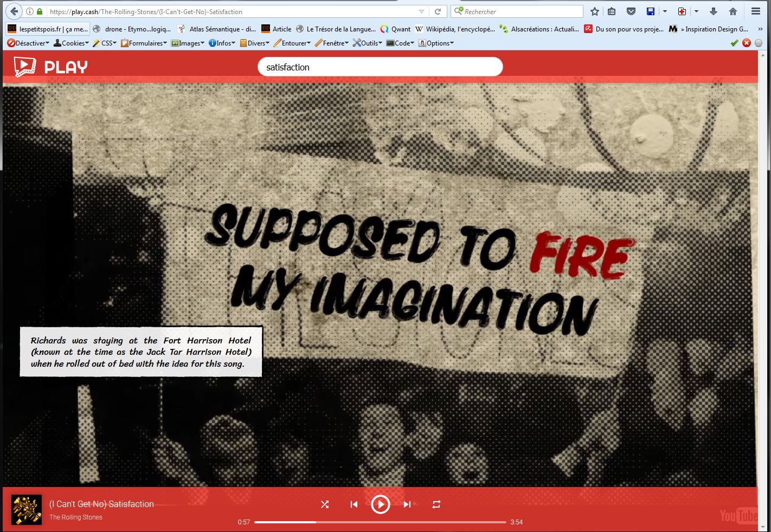Open the browser downloads arrow

[x=714, y=11]
